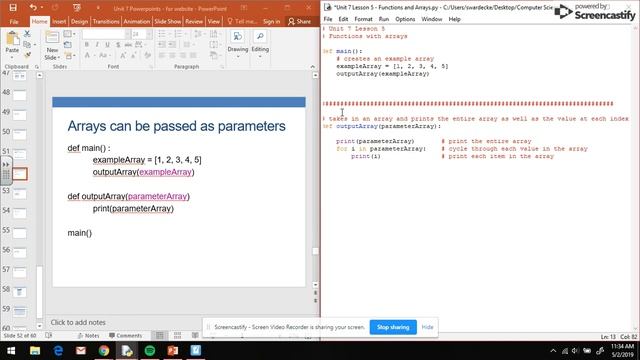Click the Paste clipboard icon
This screenshot has width=640, height=360.
[12, 39]
